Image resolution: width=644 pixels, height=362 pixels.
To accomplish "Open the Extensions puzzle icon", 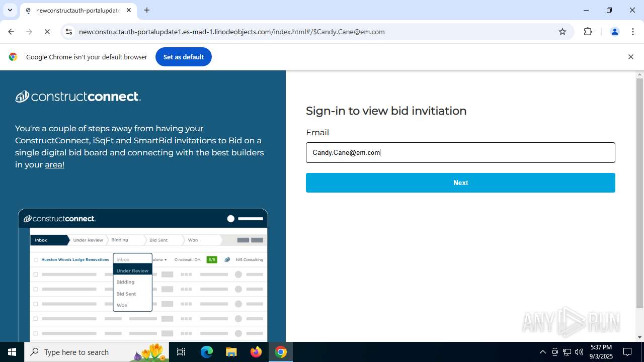I will (588, 32).
